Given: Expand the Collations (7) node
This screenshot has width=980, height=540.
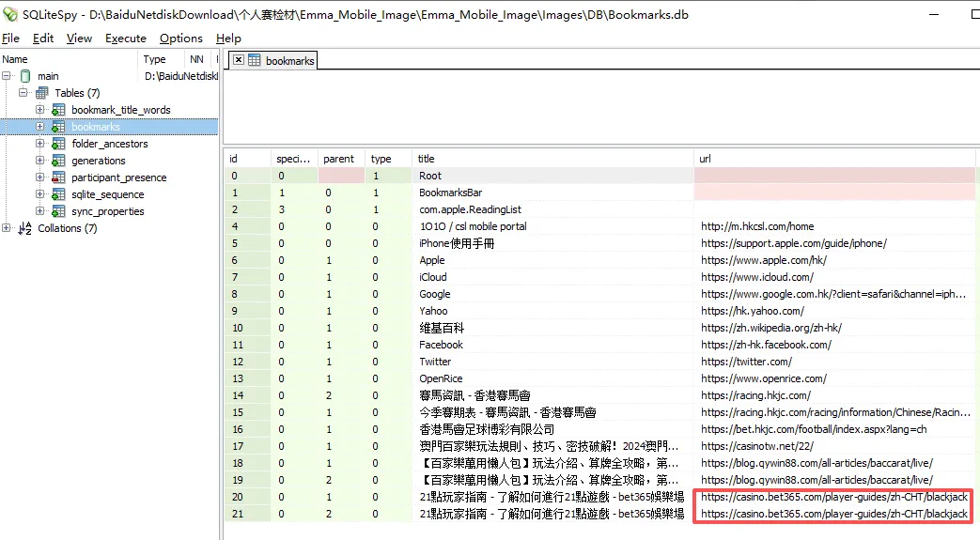Looking at the screenshot, I should pyautogui.click(x=7, y=227).
